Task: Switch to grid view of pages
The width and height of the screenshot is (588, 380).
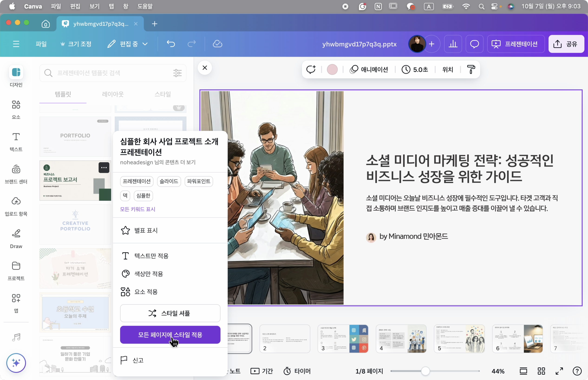Action: click(541, 371)
